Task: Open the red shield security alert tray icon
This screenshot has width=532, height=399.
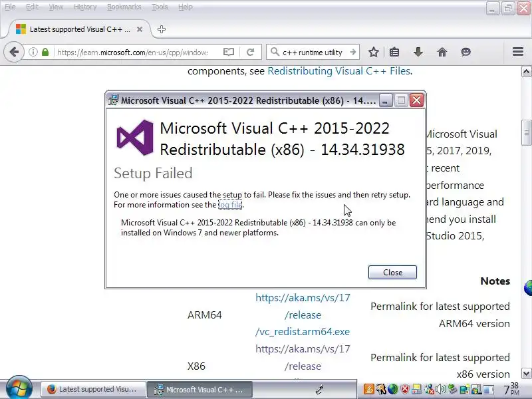Action: point(405,389)
